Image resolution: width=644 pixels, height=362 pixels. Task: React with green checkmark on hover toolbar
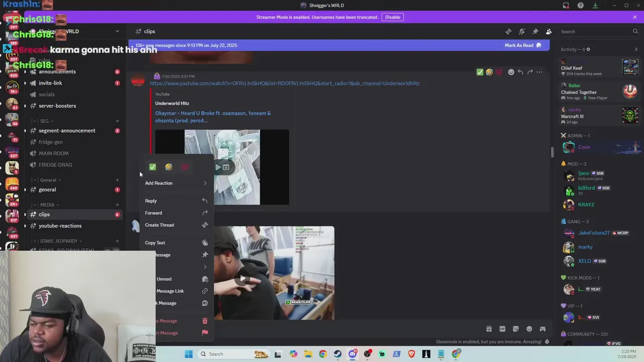480,72
